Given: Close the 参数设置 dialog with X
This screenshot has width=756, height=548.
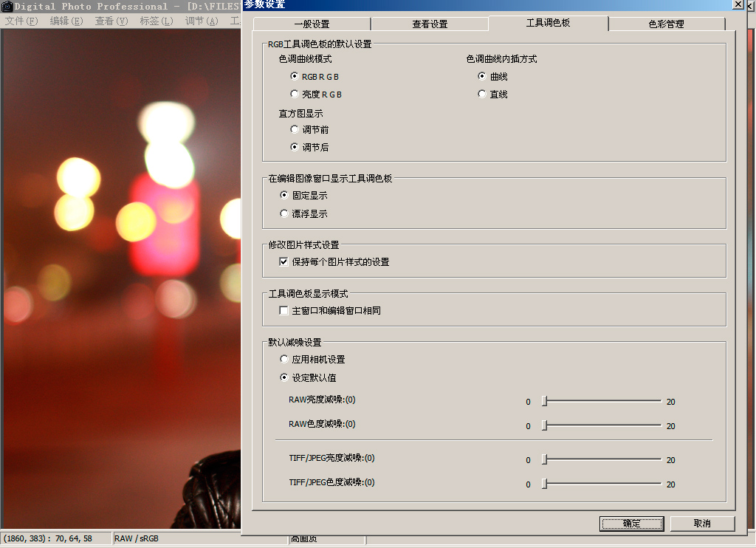Looking at the screenshot, I should [x=738, y=4].
